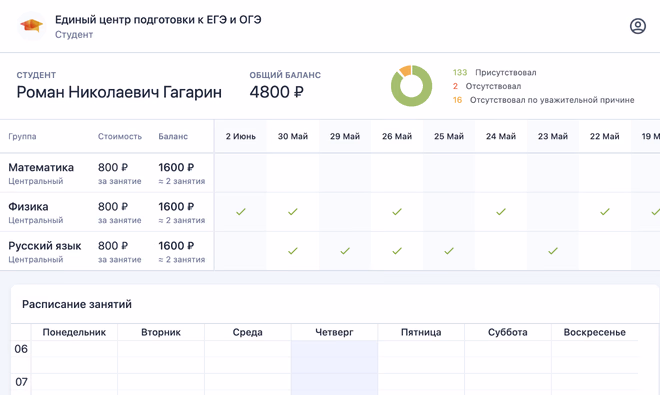Click Физика checkmark under 26 Май
Image resolution: width=660 pixels, height=395 pixels.
(397, 211)
